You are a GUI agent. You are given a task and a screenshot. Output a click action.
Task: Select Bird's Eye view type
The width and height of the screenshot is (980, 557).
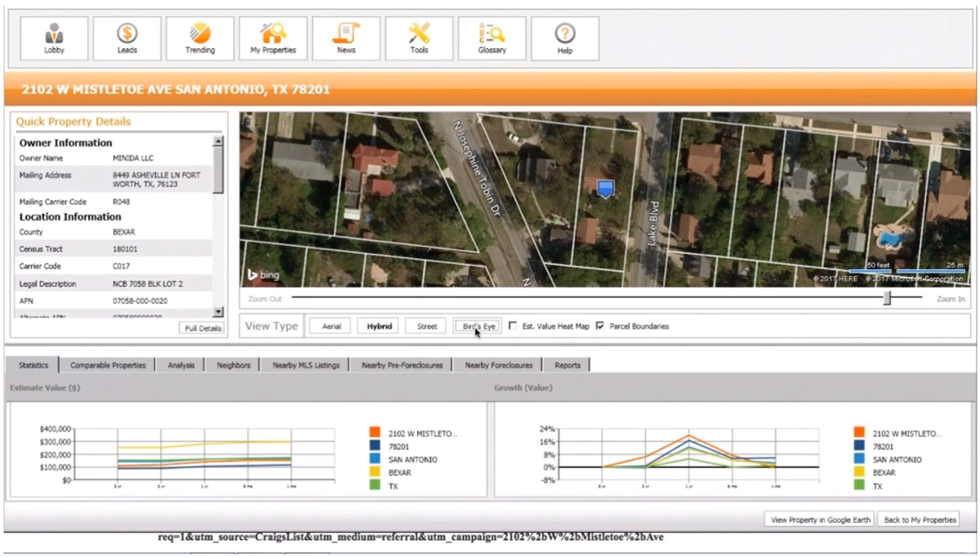pyautogui.click(x=477, y=325)
